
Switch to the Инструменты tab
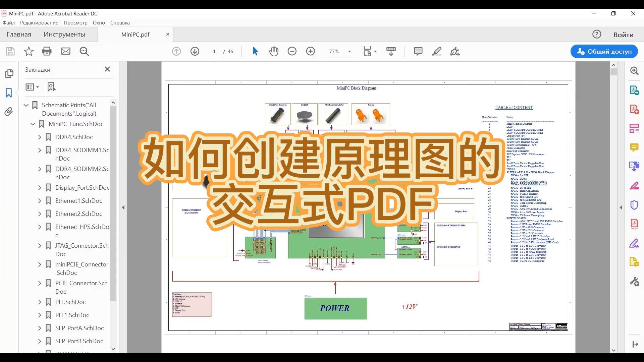[64, 34]
